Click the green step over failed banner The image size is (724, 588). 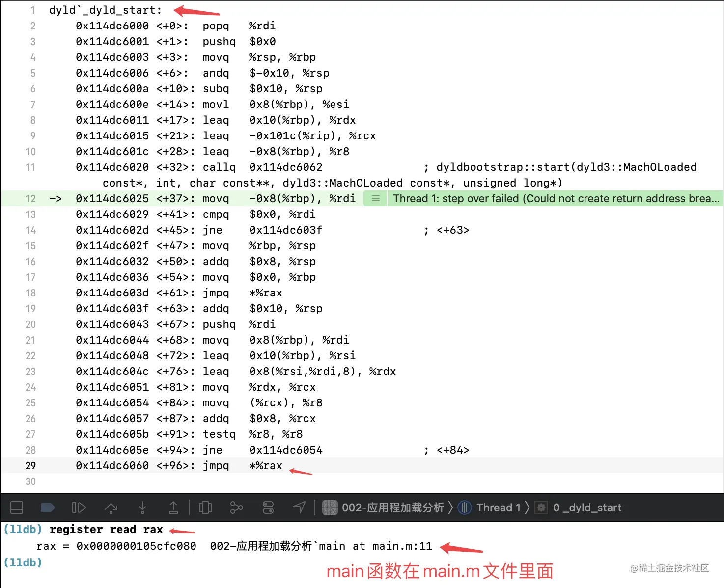click(540, 198)
